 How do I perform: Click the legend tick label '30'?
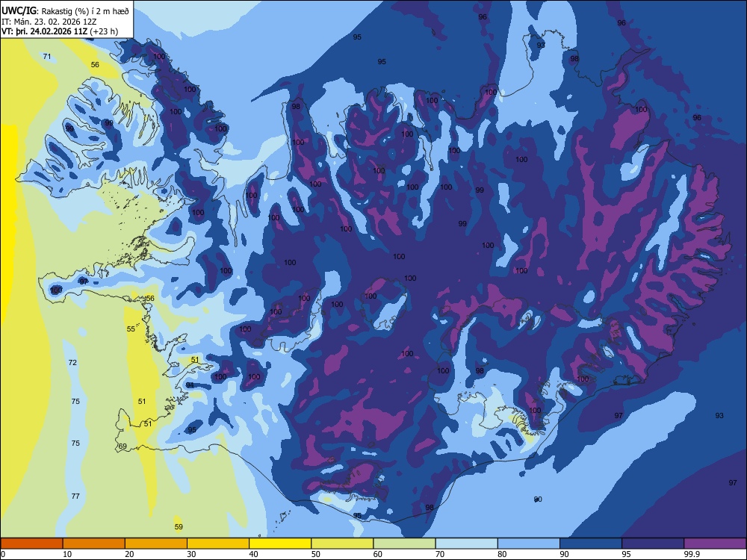tap(191, 554)
